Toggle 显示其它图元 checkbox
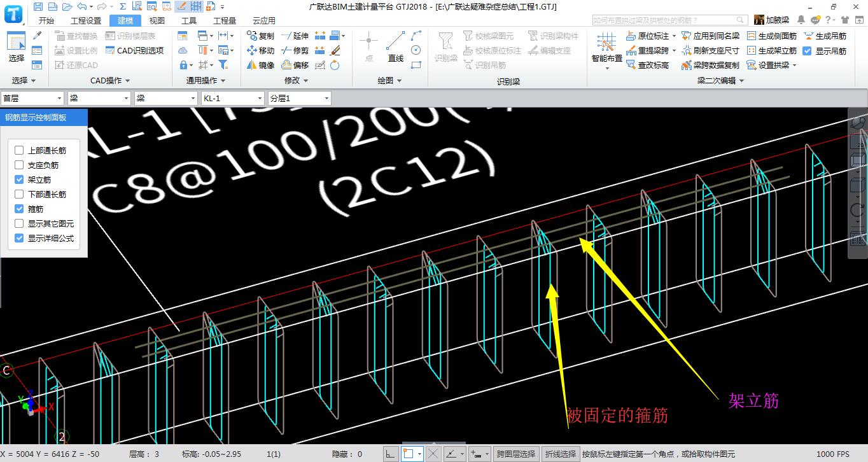868x462 pixels. [x=19, y=224]
